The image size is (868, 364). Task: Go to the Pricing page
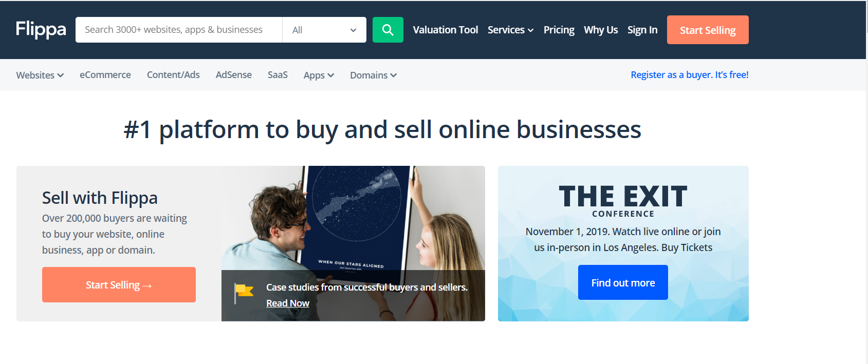[559, 30]
